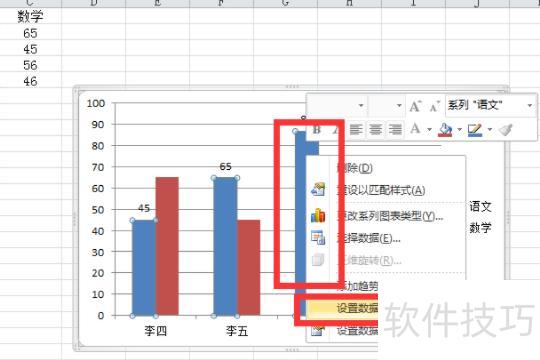Viewport: 540px width, 360px height.
Task: Click the 100 value on the vertical axis
Action: coord(96,103)
